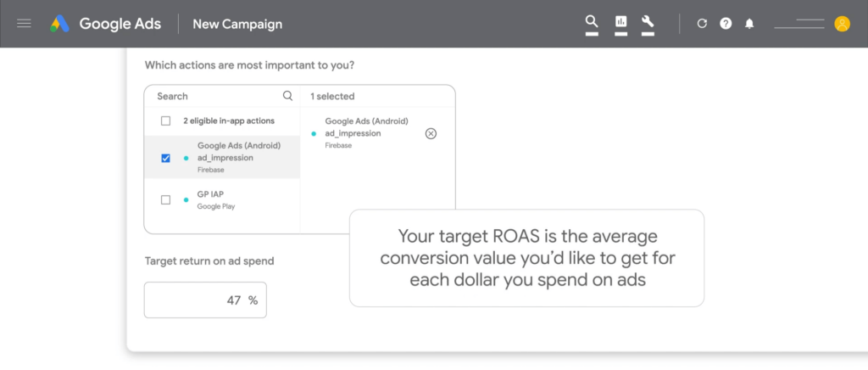
Task: Open the hamburger navigation menu
Action: point(24,24)
